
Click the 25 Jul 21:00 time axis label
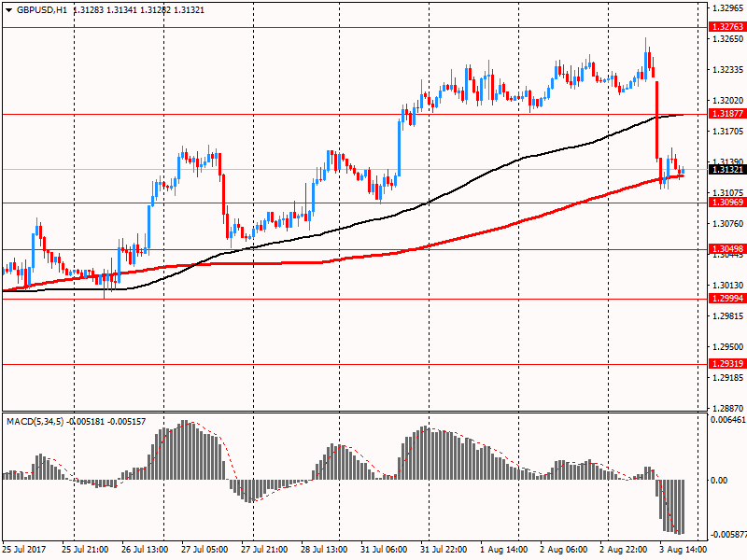(85, 550)
